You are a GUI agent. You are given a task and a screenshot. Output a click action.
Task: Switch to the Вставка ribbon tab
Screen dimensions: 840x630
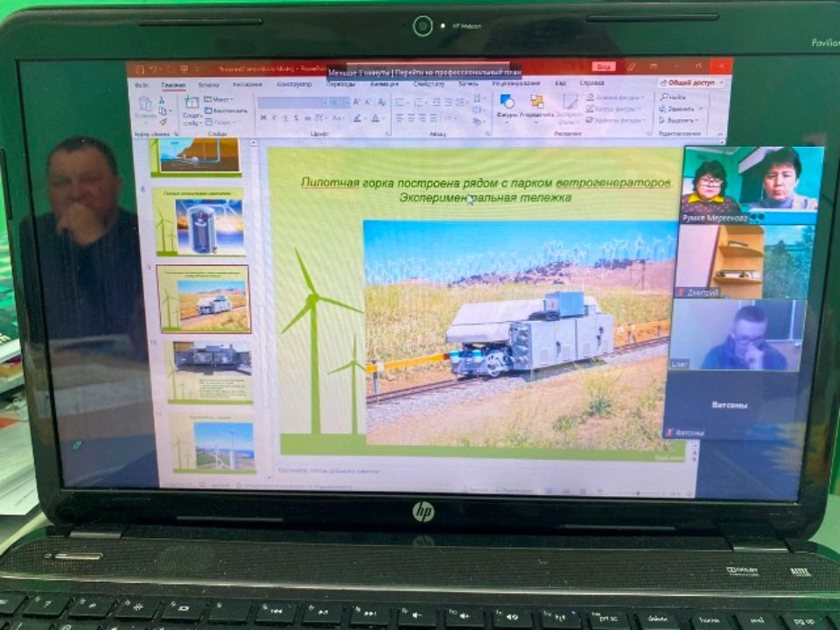tap(208, 85)
